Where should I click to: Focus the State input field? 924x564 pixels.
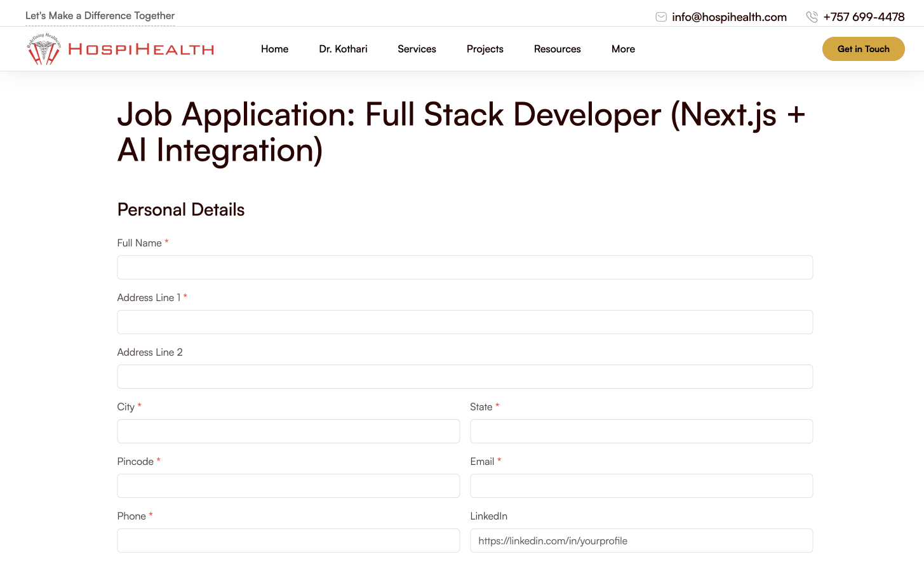[x=641, y=431]
